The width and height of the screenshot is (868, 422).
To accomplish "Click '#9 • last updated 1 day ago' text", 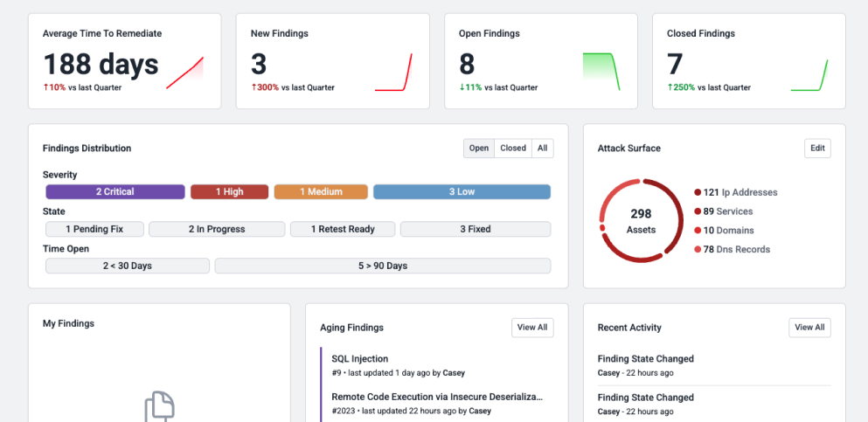I will 381,373.
